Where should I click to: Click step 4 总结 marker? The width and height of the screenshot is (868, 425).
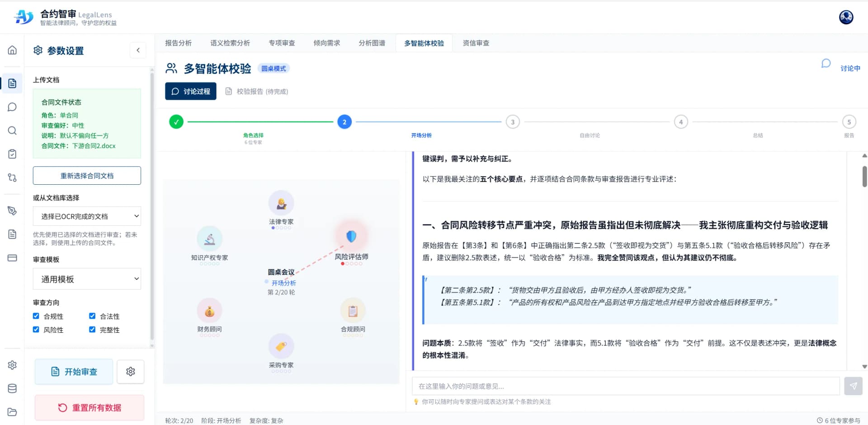click(x=681, y=122)
